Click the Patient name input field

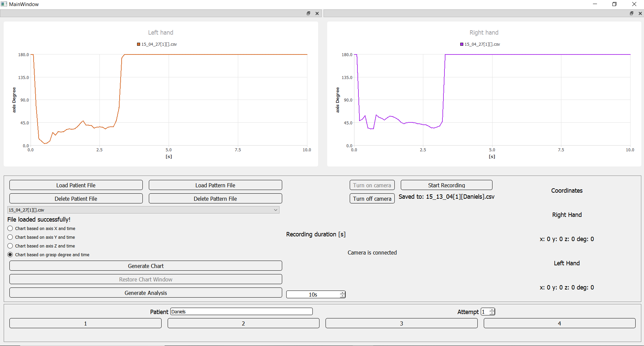pyautogui.click(x=242, y=312)
